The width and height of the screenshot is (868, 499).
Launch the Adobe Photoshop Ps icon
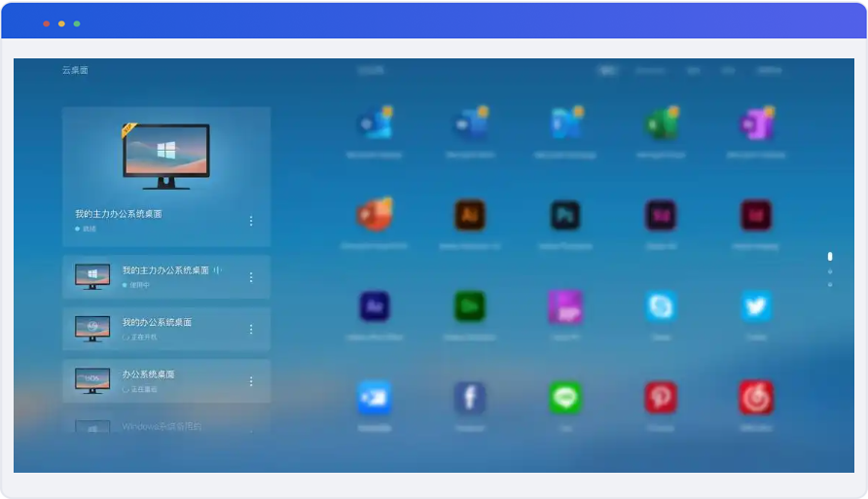[565, 215]
